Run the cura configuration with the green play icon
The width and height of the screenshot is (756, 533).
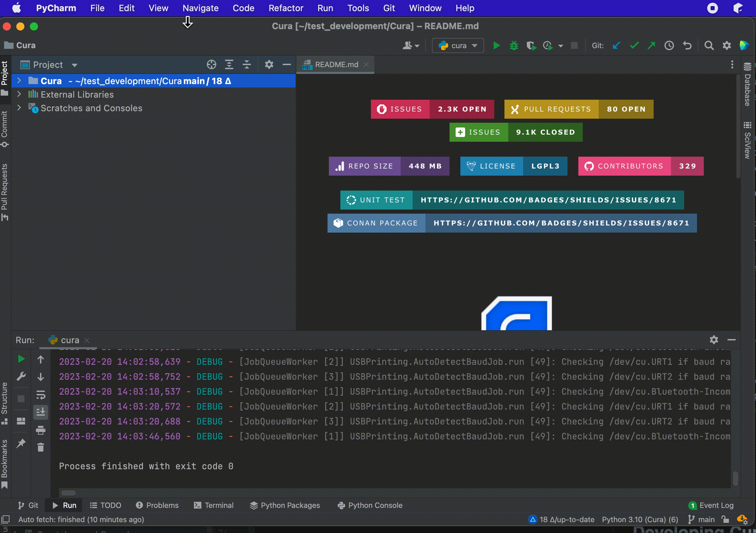point(496,45)
